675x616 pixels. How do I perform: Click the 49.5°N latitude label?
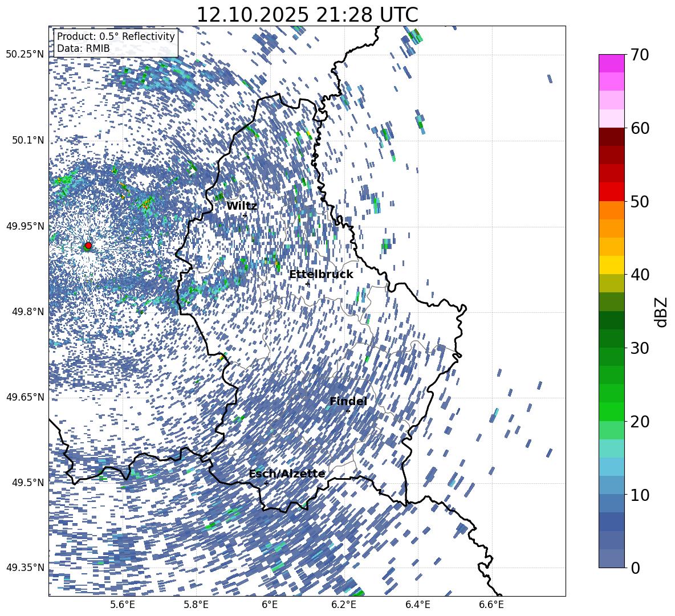point(27,482)
